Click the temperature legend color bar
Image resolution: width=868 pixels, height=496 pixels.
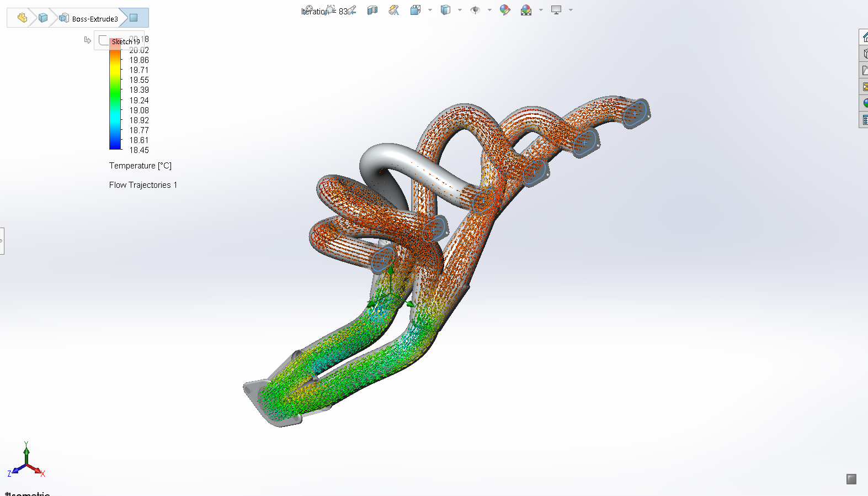click(x=115, y=94)
